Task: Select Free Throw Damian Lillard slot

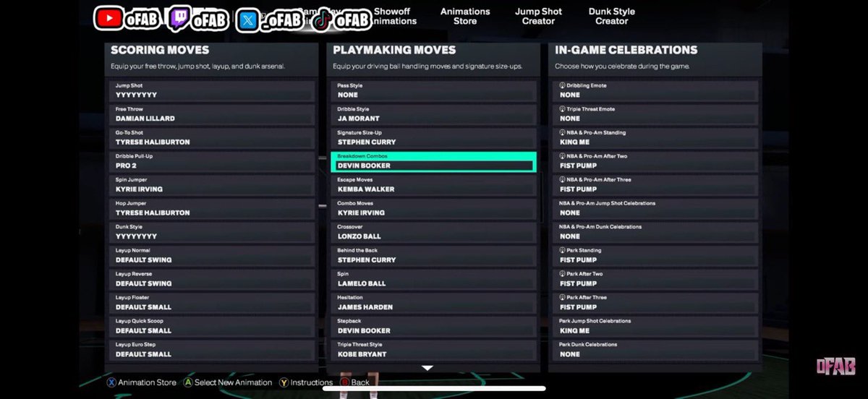Action: coord(213,114)
